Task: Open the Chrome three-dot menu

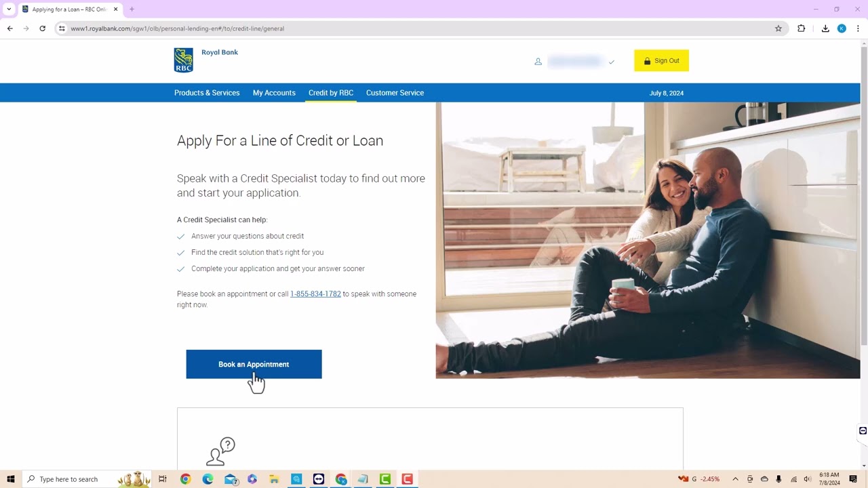Action: 858,28
